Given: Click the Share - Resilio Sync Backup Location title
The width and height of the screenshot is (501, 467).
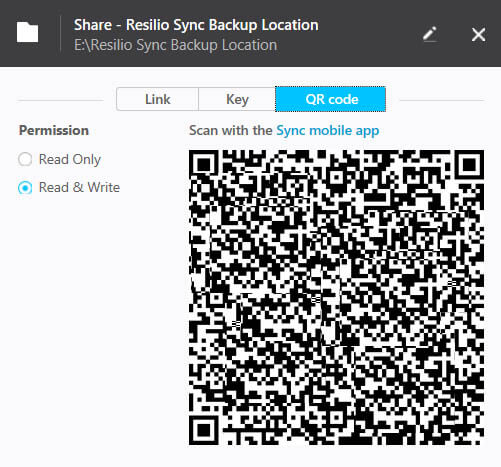Looking at the screenshot, I should 196,25.
